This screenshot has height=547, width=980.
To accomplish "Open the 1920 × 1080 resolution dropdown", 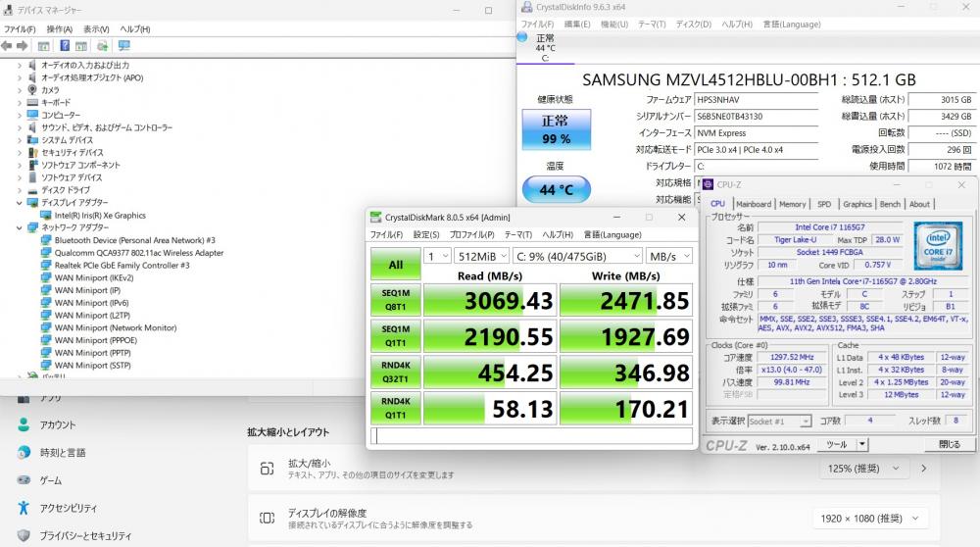I will [x=870, y=519].
